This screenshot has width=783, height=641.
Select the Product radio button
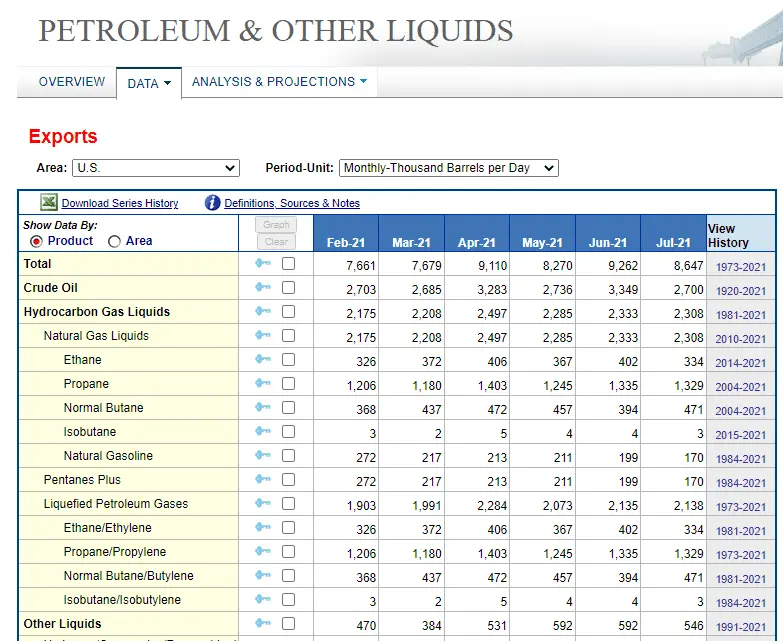pos(36,242)
